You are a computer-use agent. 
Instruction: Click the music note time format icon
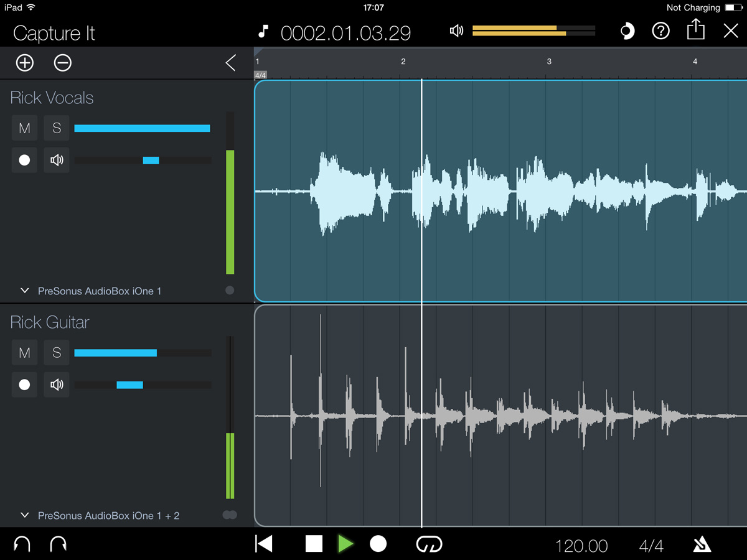263,31
